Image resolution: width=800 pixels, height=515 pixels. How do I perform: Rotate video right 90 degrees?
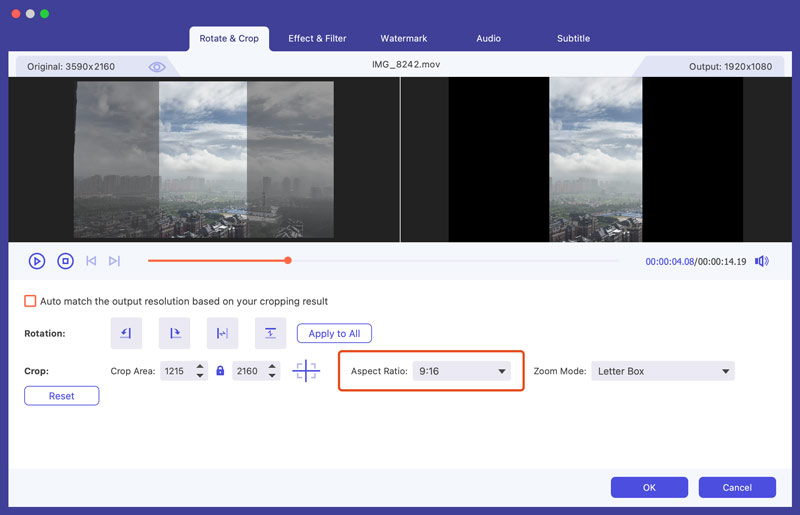(174, 333)
